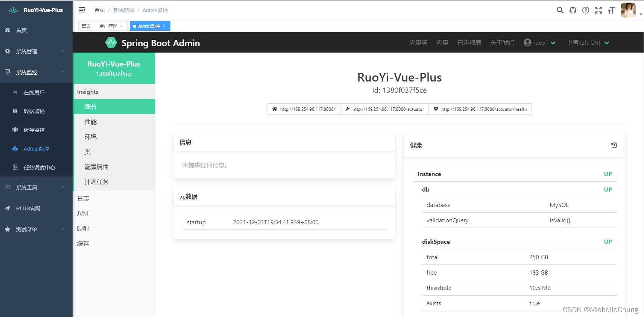Click the 系统管理 gear icon

point(8,51)
